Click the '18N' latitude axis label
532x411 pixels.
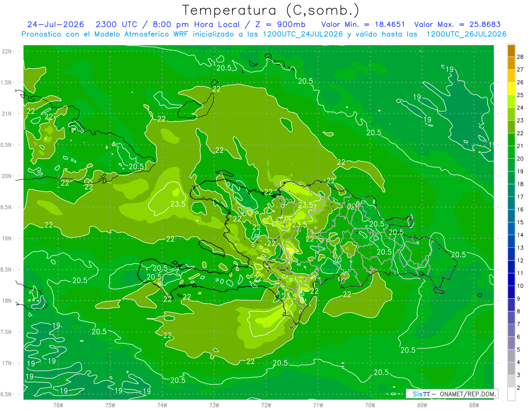[8, 301]
